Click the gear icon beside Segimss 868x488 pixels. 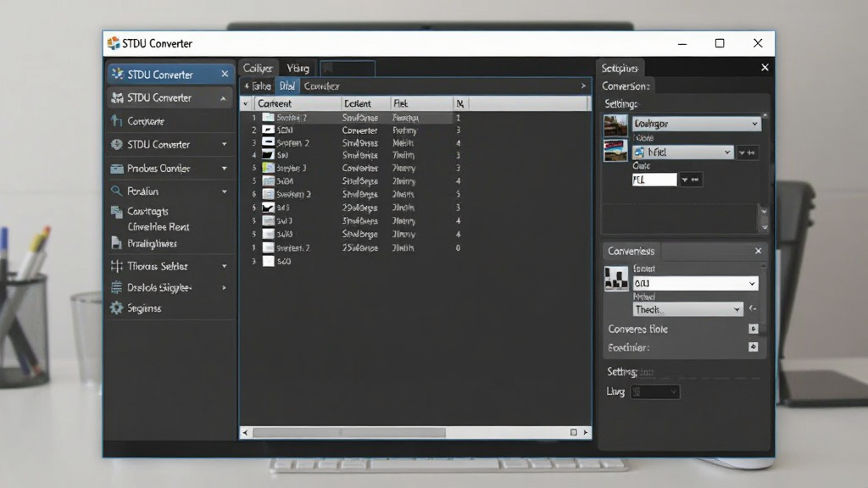(116, 308)
